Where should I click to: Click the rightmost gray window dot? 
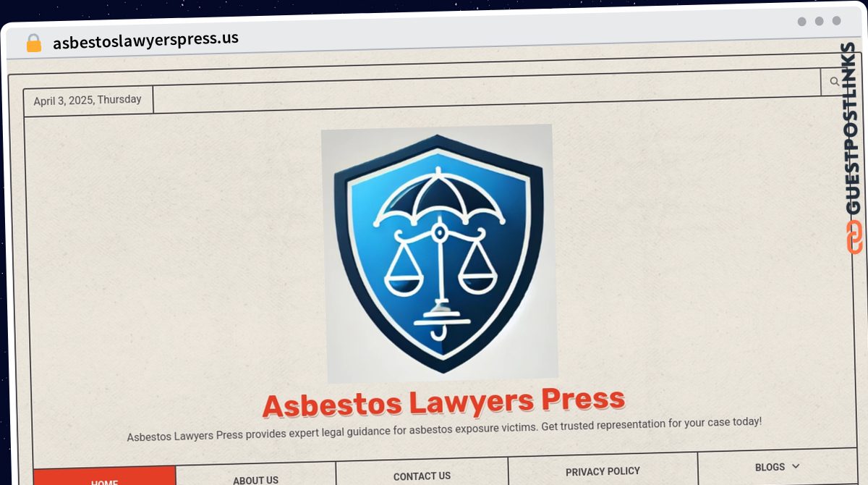(837, 21)
